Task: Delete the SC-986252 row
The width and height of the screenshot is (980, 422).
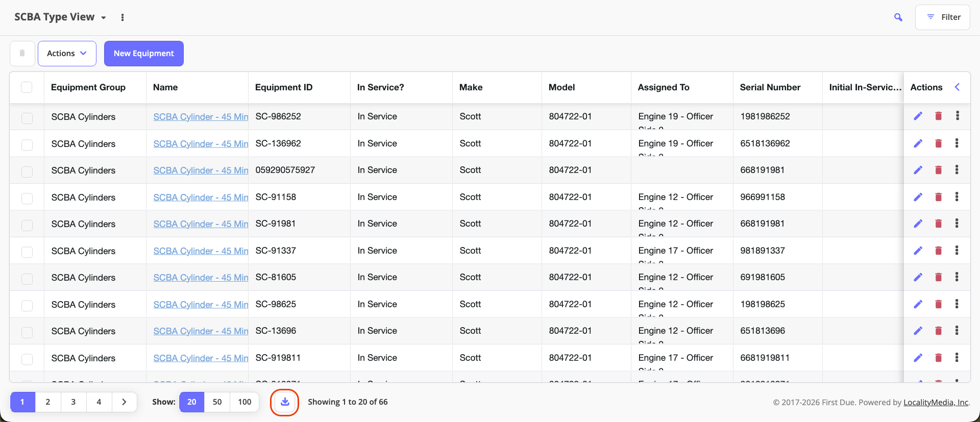Action: coord(938,116)
